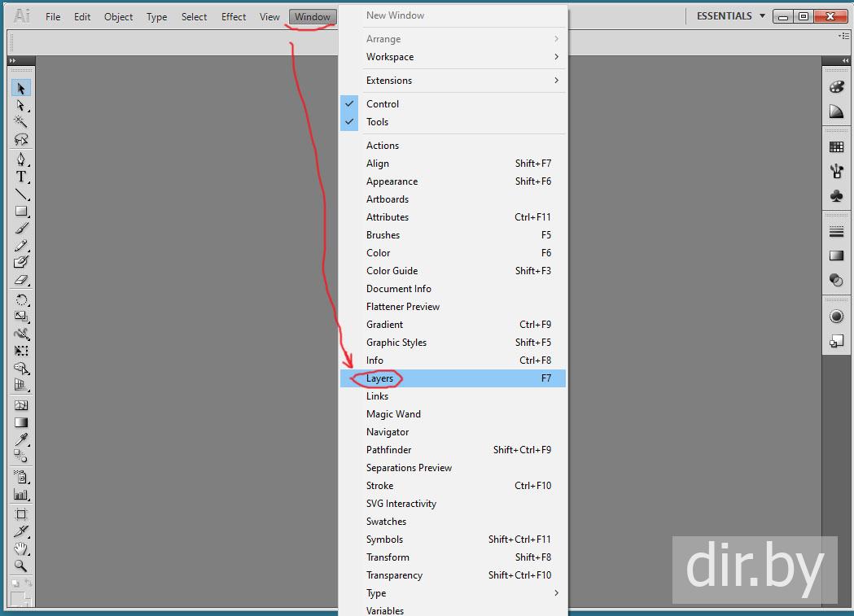Select the Warp tool
This screenshot has width=854, height=616.
(21, 334)
